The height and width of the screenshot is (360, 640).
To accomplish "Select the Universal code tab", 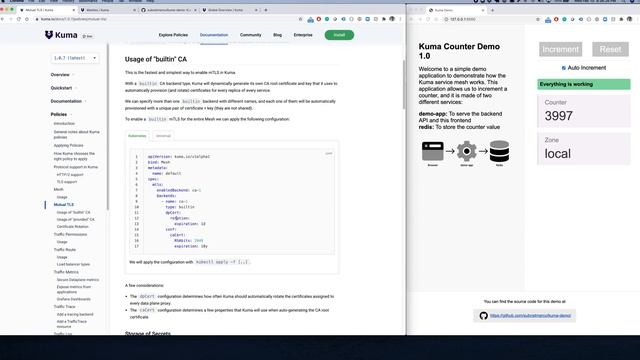I will pyautogui.click(x=163, y=136).
